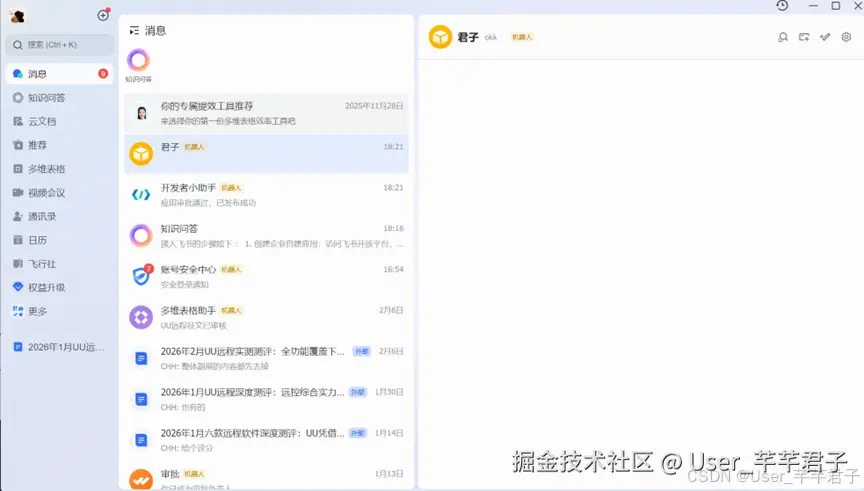Viewport: 864px width, 491px height.
Task: Click the profile avatar of 你的专属提效工具推荐 row
Action: click(141, 113)
